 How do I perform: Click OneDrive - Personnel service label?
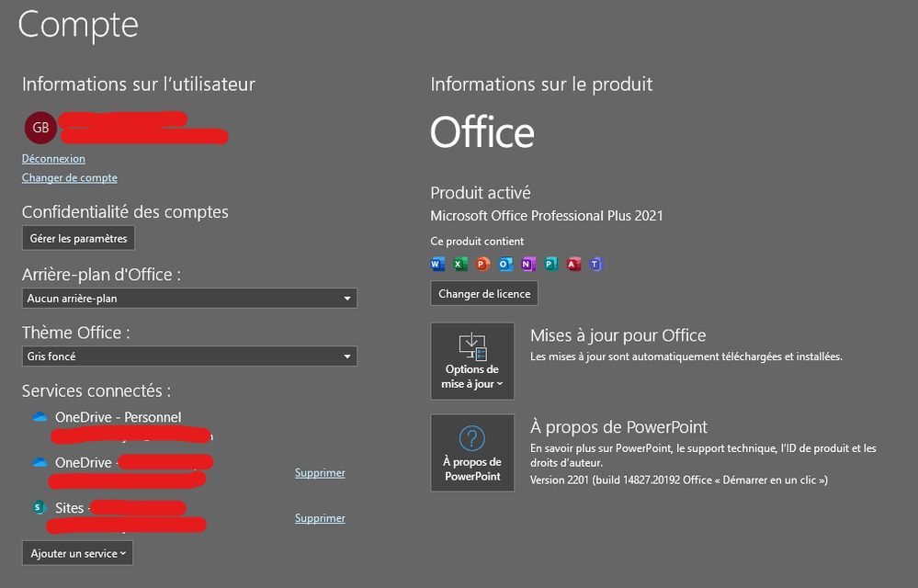119,417
